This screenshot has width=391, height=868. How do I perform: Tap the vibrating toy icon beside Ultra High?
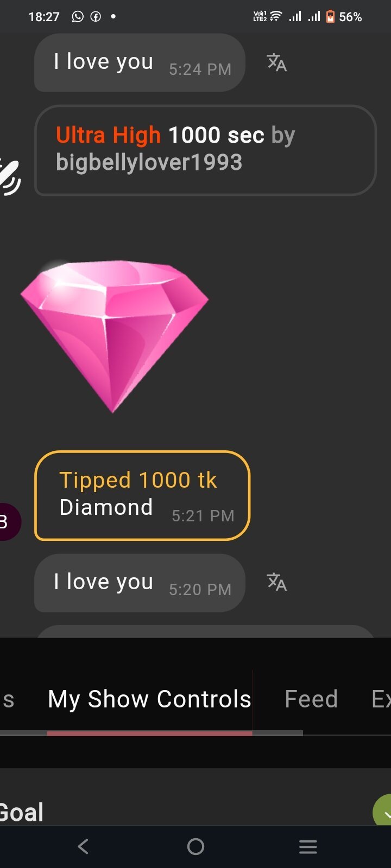coord(9,176)
